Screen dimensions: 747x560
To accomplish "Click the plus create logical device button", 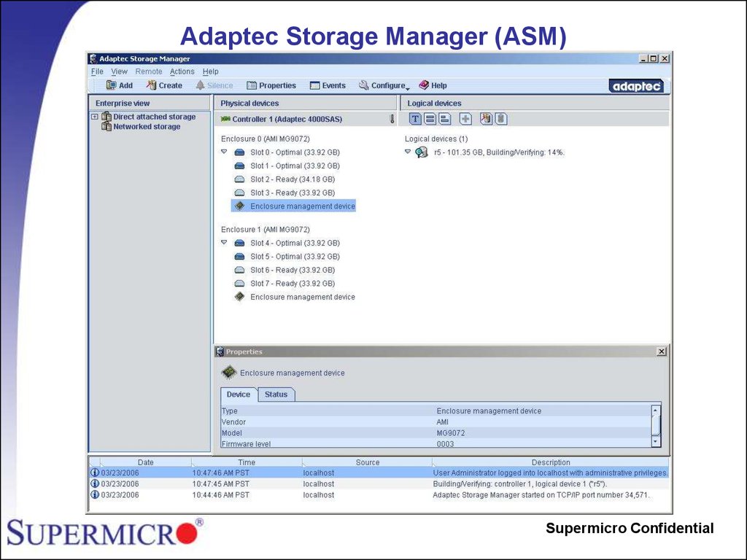I will click(x=465, y=119).
